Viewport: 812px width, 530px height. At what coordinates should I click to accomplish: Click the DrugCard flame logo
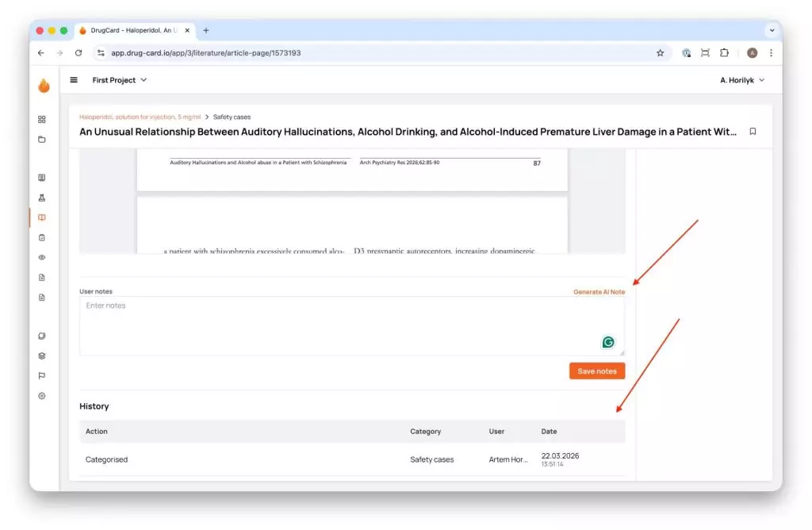tap(44, 86)
